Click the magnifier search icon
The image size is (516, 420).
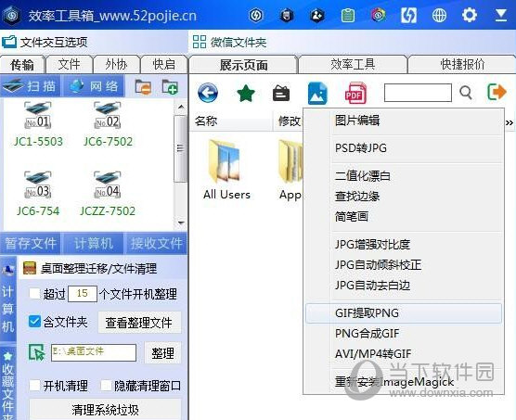(466, 93)
